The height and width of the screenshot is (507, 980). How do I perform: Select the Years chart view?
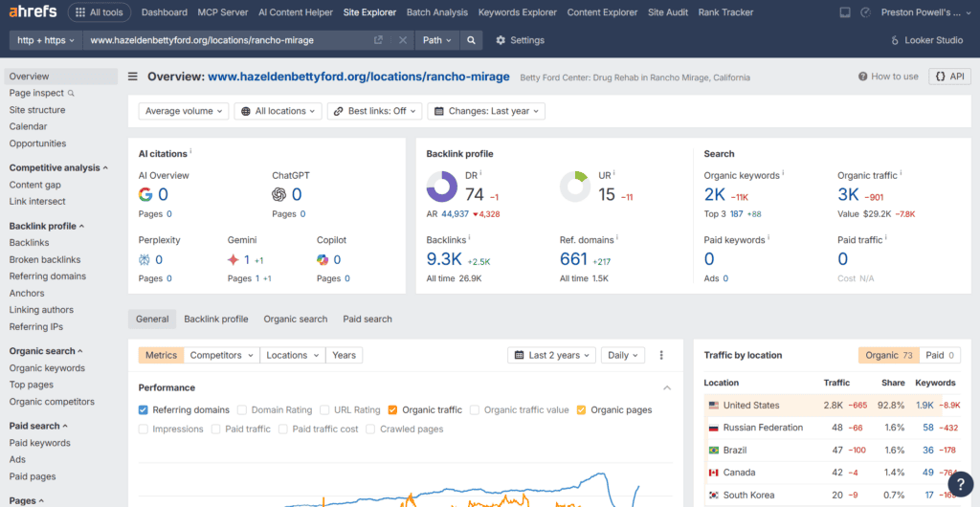click(x=344, y=355)
